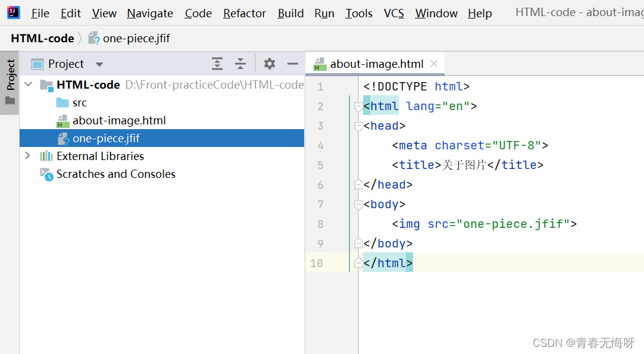Click the closing </html> tag

click(387, 263)
